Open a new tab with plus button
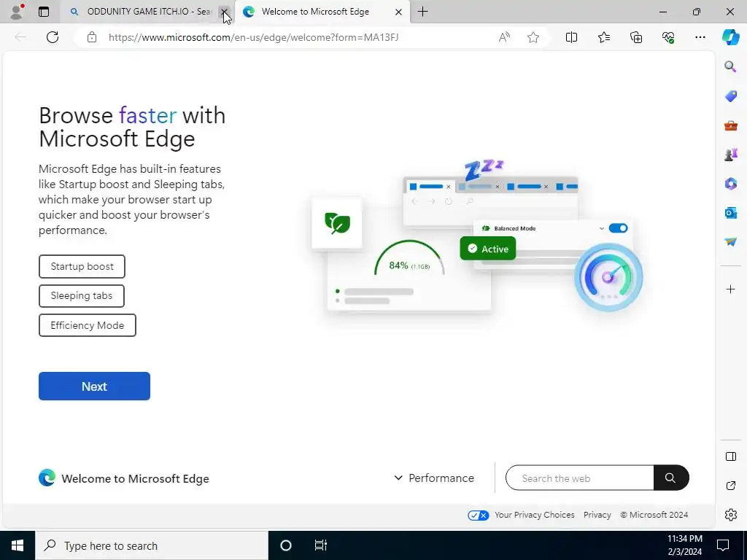747x560 pixels. point(422,12)
